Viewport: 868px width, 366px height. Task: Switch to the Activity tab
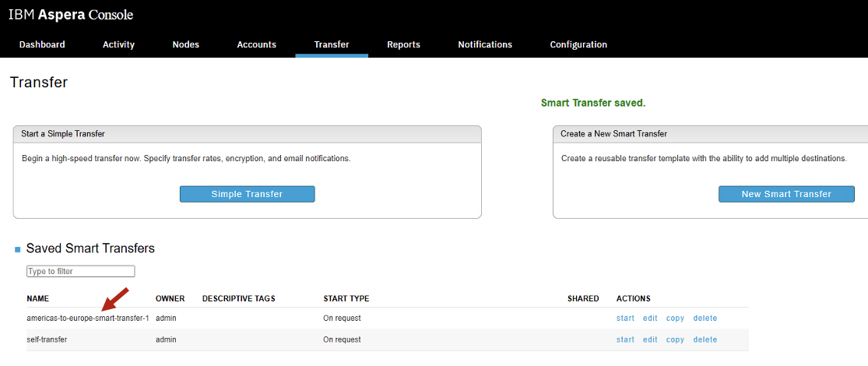pos(118,45)
